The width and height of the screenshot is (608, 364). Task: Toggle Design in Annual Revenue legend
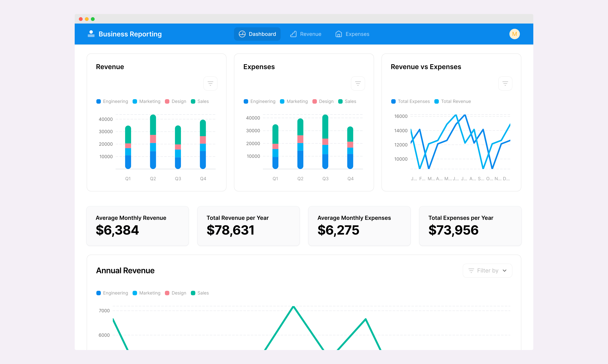click(x=176, y=293)
